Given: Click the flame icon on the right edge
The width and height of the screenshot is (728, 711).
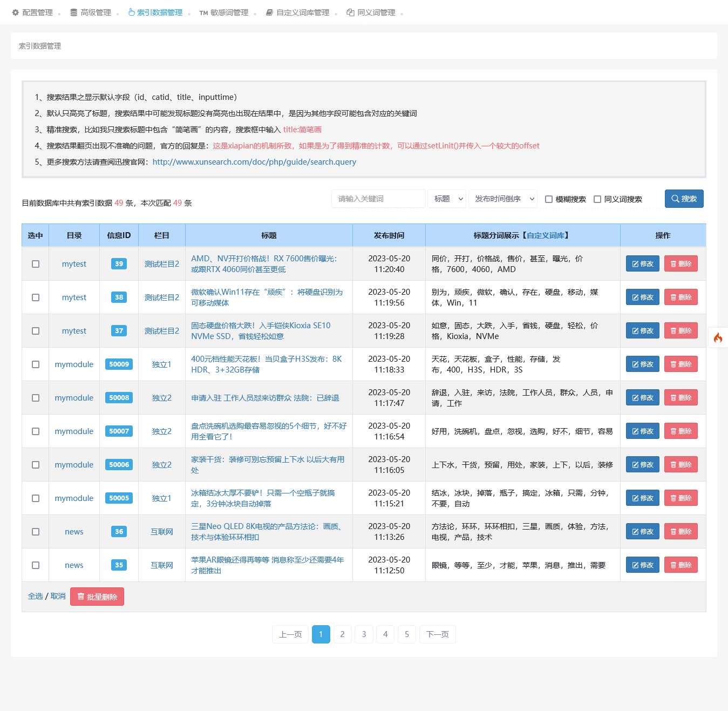Looking at the screenshot, I should (718, 338).
